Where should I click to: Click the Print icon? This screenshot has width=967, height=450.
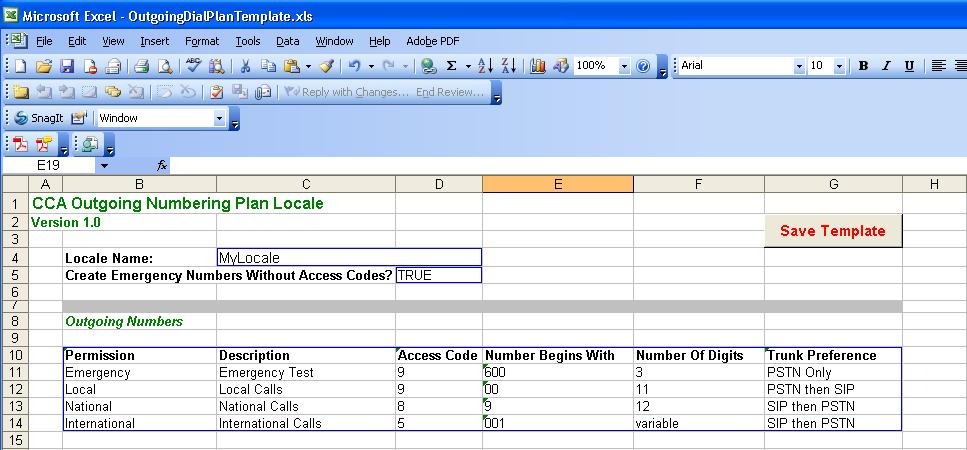point(142,66)
